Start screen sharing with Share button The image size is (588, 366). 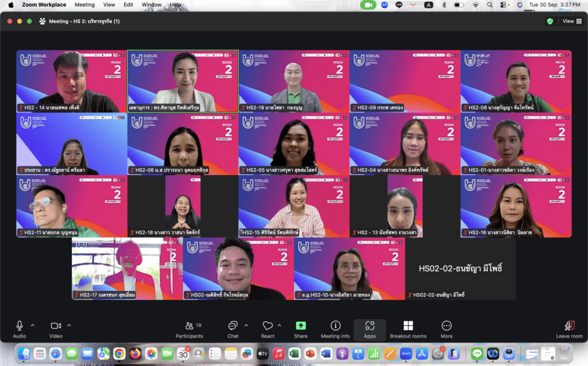pos(301,328)
